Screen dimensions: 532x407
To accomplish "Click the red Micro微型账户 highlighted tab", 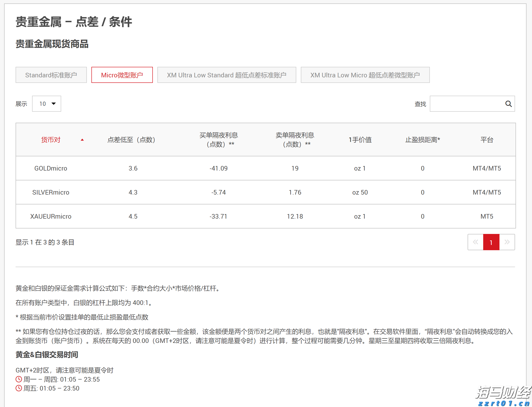I will click(122, 75).
